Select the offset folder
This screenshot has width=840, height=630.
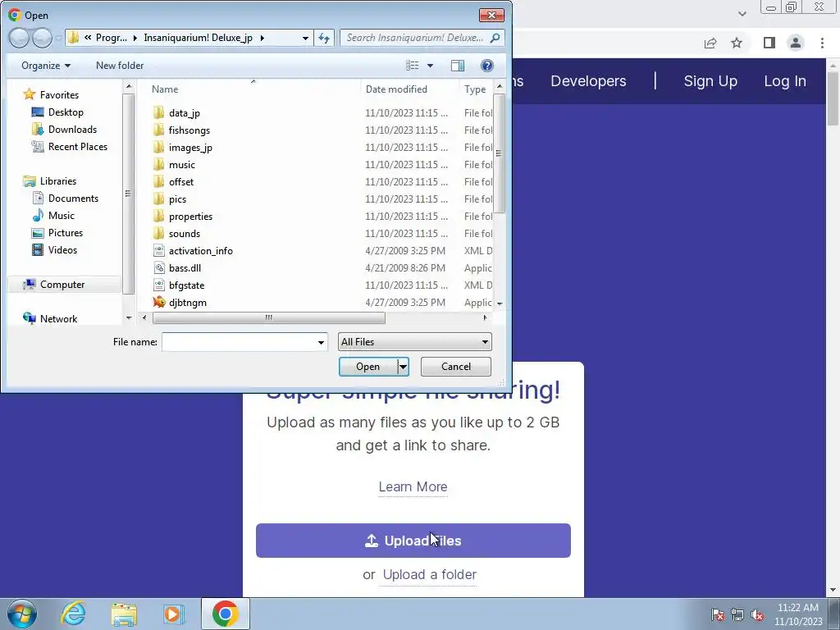click(181, 181)
